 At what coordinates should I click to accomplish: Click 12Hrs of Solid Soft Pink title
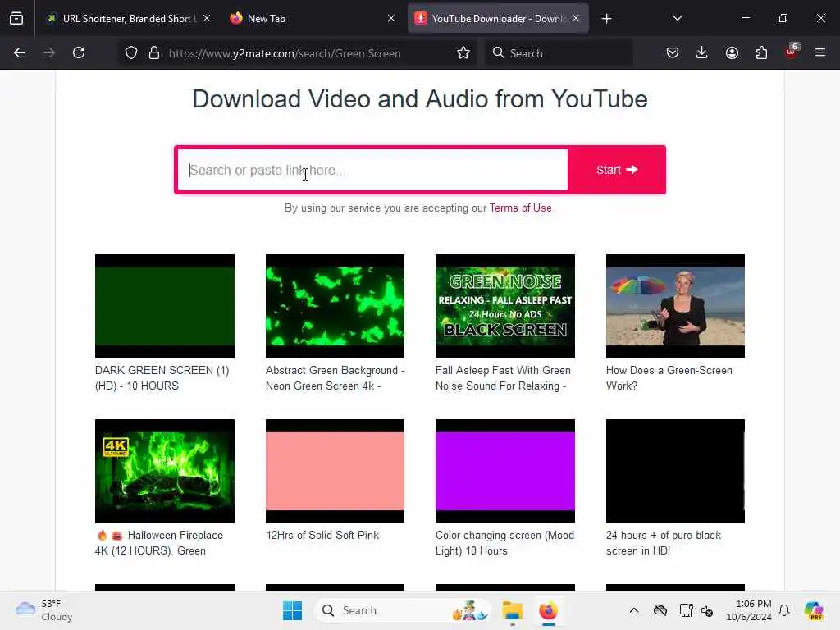[x=322, y=535]
